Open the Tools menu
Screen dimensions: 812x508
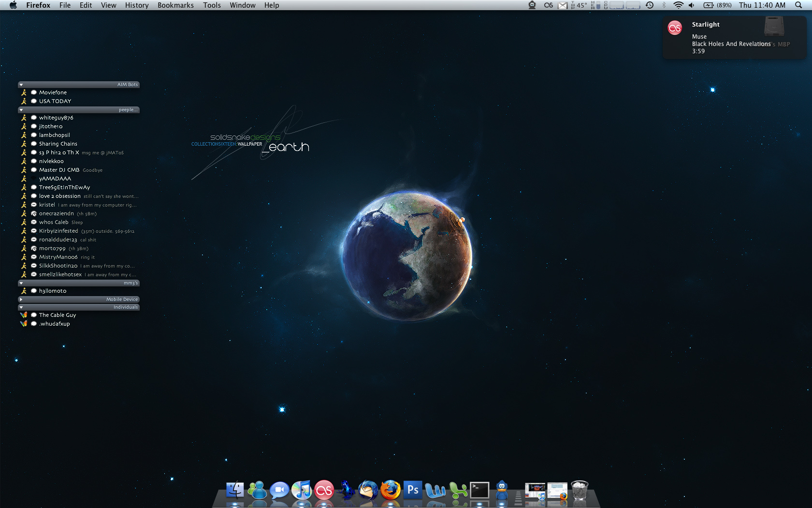tap(212, 5)
